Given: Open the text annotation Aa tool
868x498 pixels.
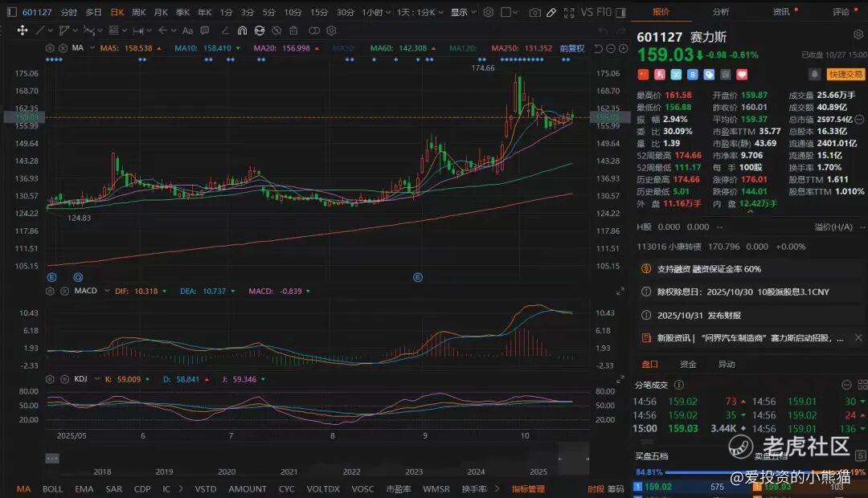Looking at the screenshot, I should [x=187, y=31].
